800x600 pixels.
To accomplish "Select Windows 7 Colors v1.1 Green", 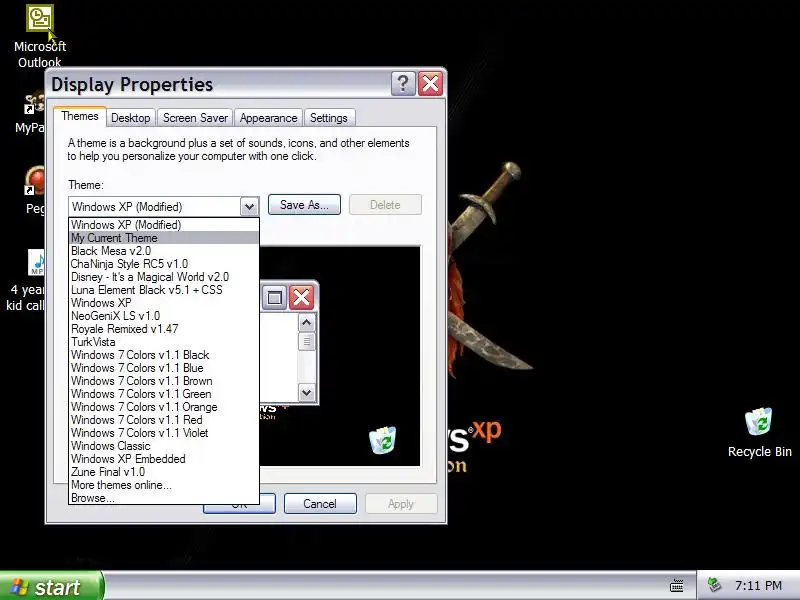I will pos(164,394).
